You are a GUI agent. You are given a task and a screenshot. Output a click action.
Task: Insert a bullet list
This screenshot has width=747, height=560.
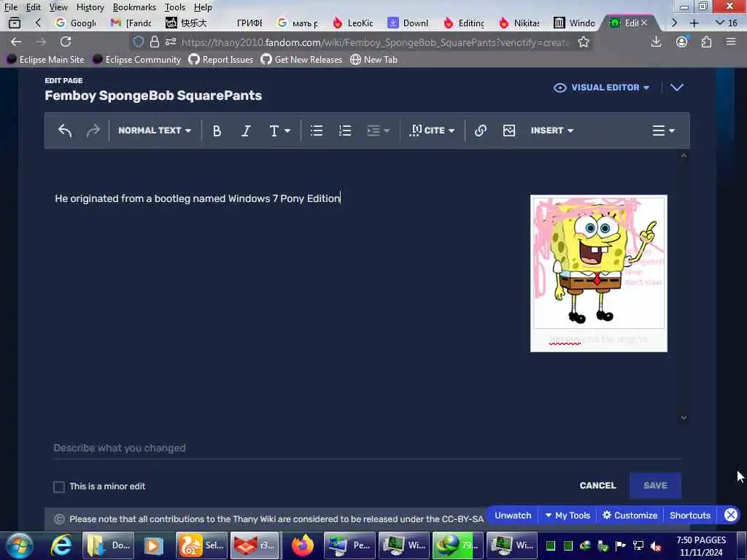pyautogui.click(x=317, y=131)
